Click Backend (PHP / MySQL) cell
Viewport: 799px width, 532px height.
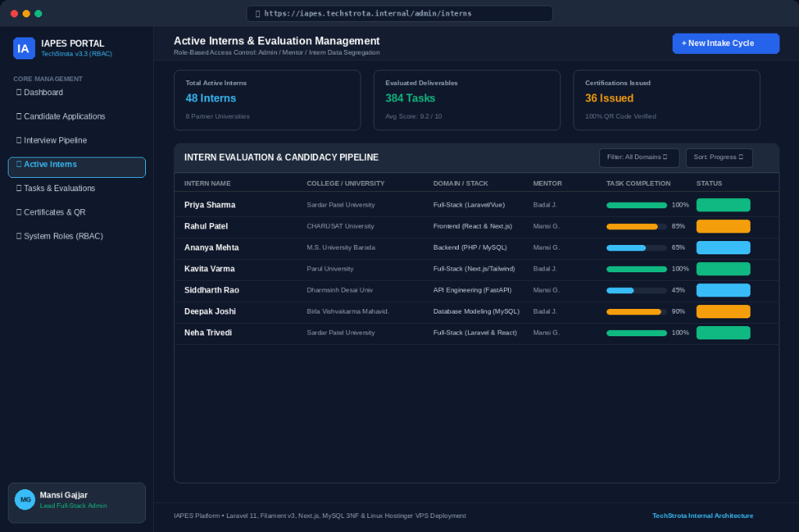(x=470, y=247)
